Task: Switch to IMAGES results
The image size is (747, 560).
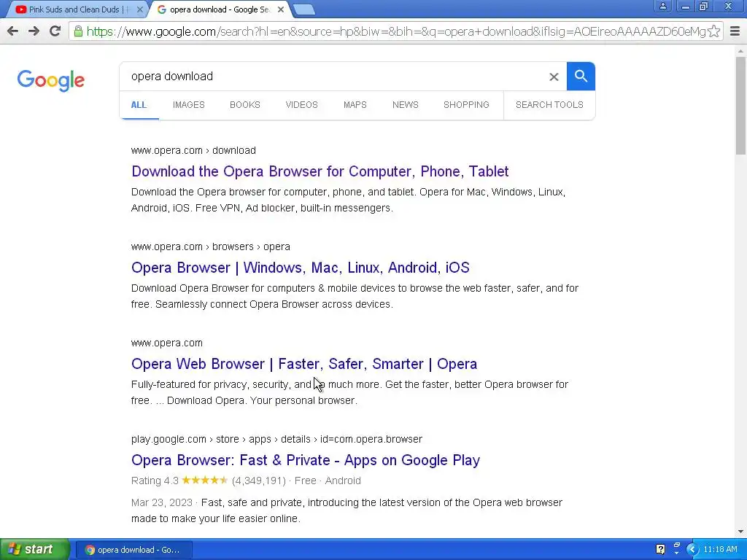Action: pyautogui.click(x=189, y=105)
